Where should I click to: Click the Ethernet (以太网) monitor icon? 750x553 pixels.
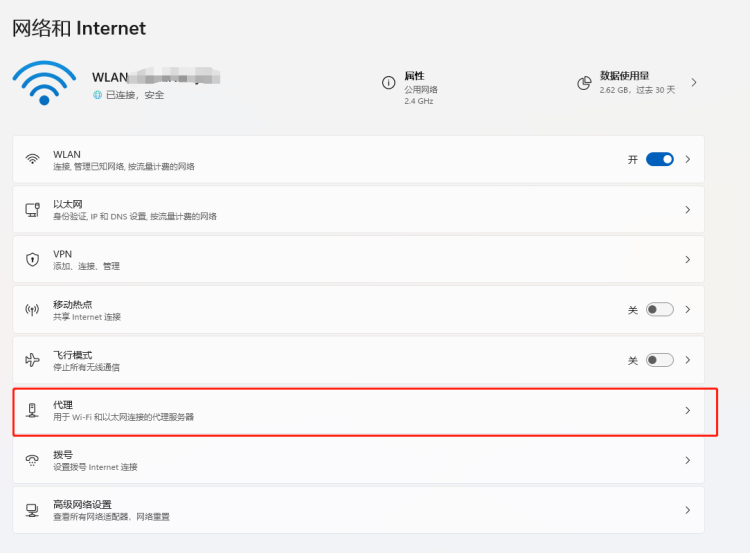coord(33,210)
